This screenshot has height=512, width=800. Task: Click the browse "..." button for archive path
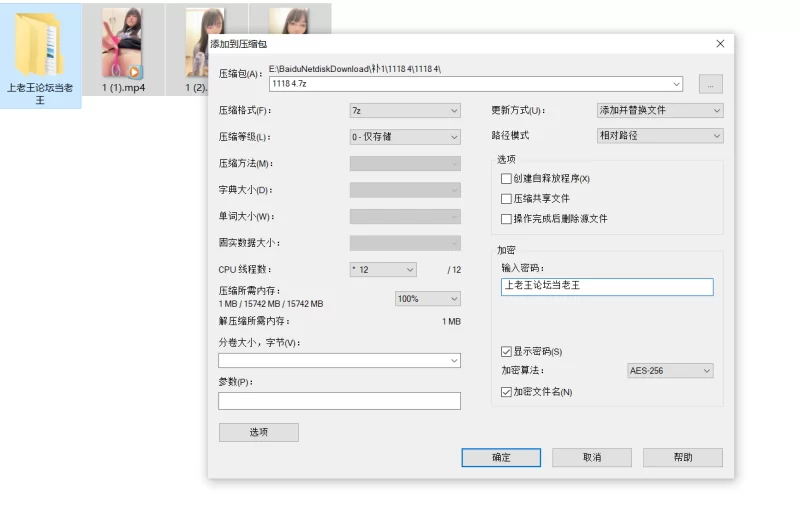coord(710,84)
